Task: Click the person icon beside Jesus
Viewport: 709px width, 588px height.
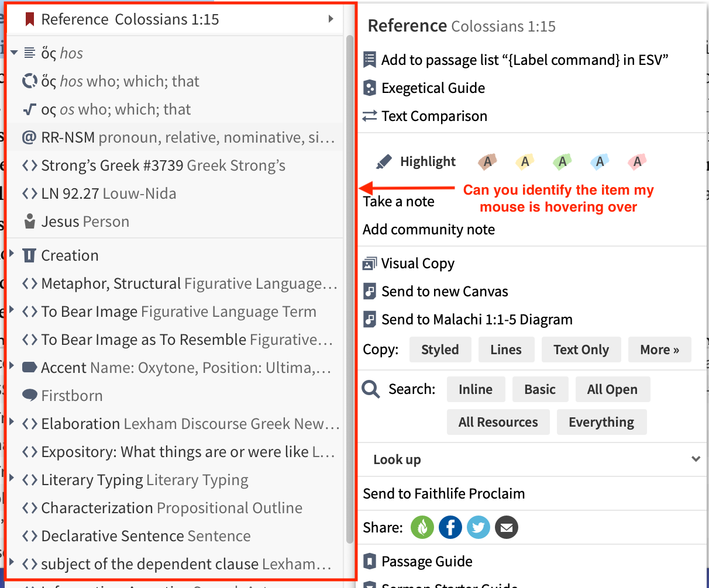Action: (x=29, y=222)
